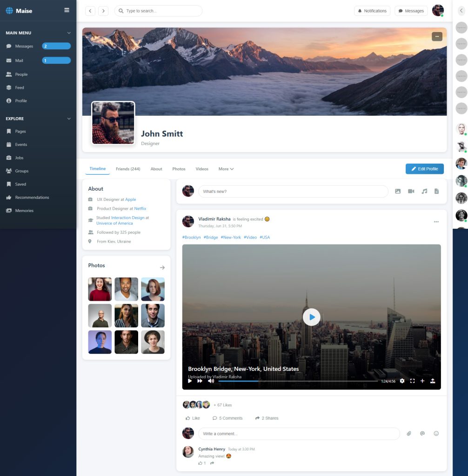Viewport: 468px width, 476px height.
Task: Click the search box field
Action: (158, 11)
